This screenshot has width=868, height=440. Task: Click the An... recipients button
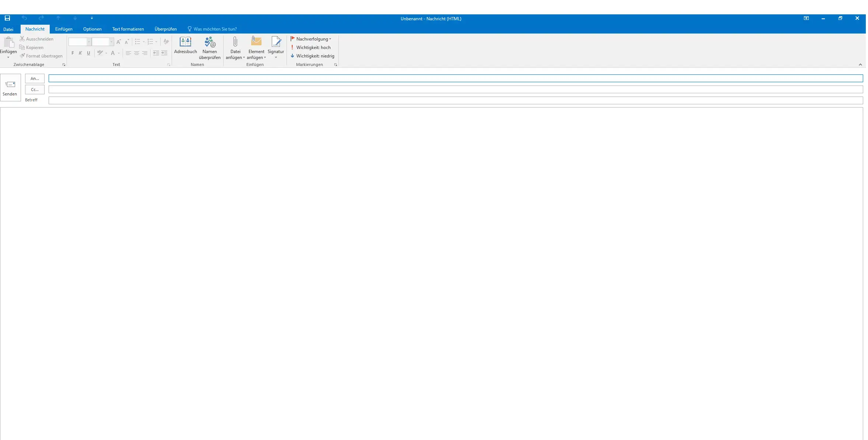click(35, 78)
